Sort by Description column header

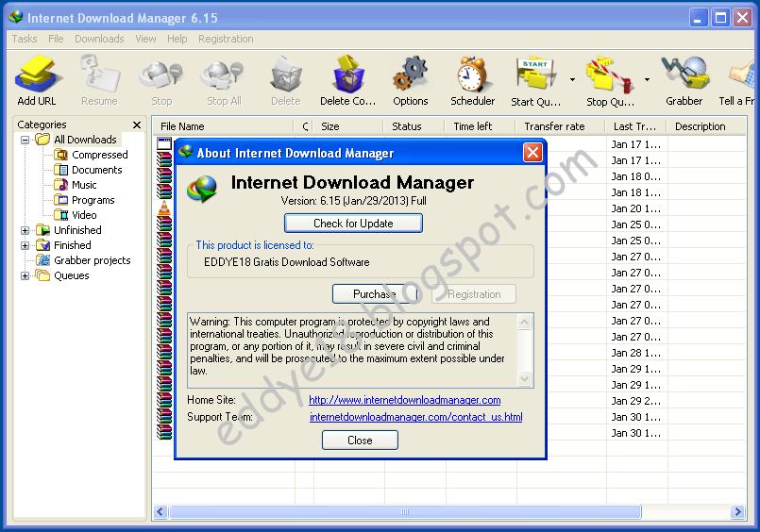[707, 126]
